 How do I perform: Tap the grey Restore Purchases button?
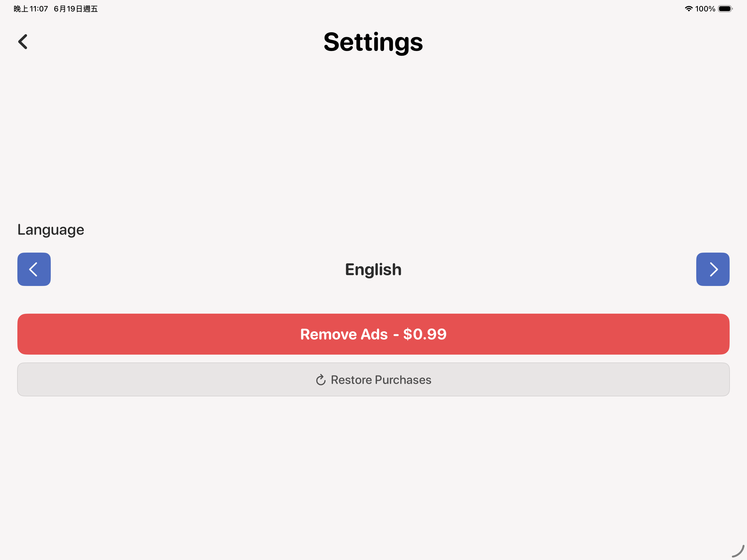[373, 379]
